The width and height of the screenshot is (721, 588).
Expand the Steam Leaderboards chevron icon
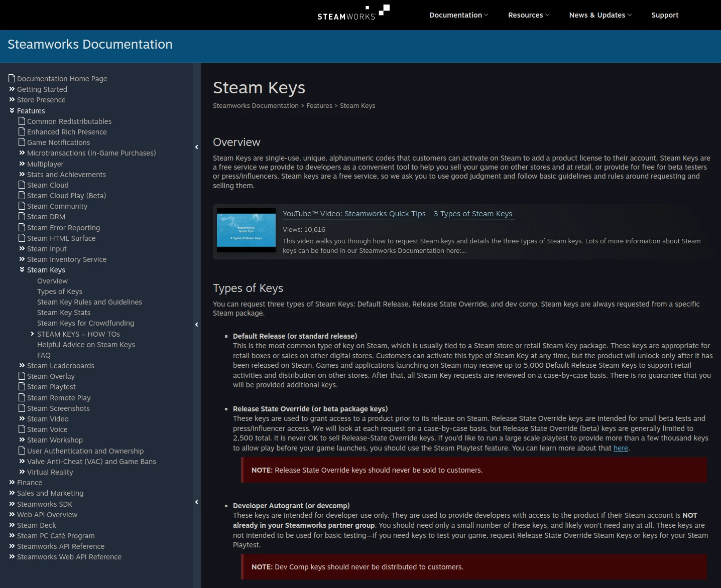(x=22, y=365)
